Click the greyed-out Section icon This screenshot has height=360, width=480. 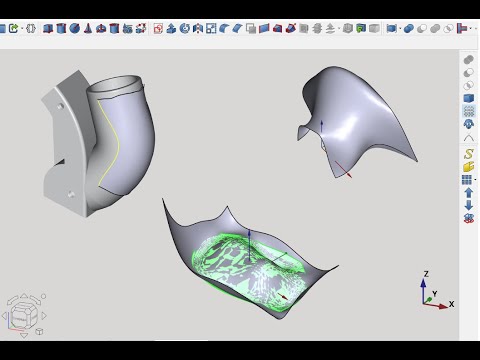pos(304,28)
